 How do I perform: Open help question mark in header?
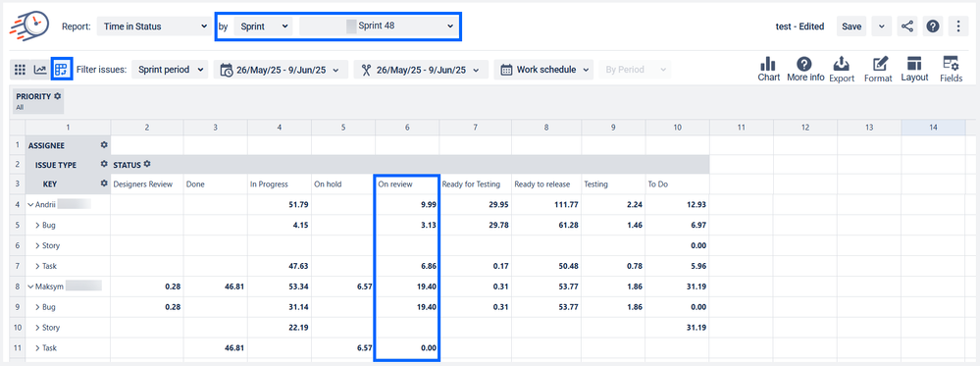pos(933,26)
